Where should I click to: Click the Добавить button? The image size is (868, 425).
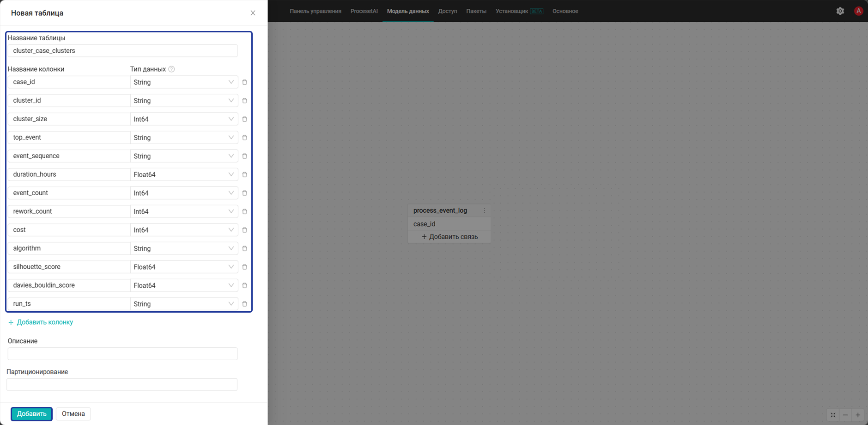tap(32, 414)
